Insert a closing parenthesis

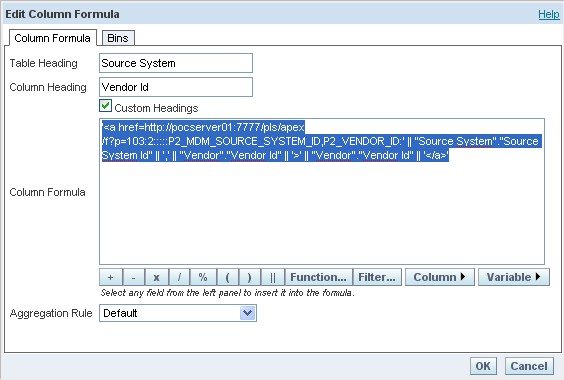[250, 277]
